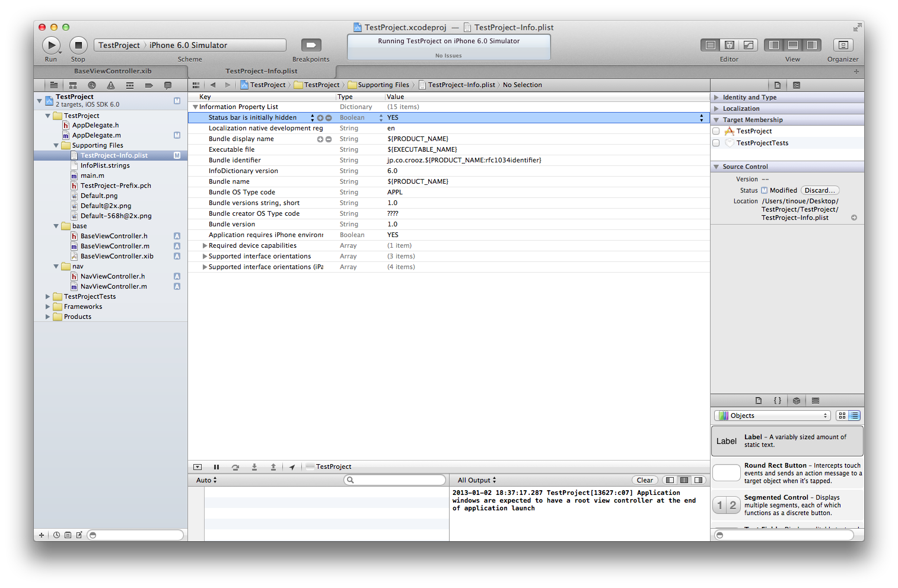The height and width of the screenshot is (588, 898).
Task: Expand the Identity and Type section
Action: pyautogui.click(x=717, y=97)
